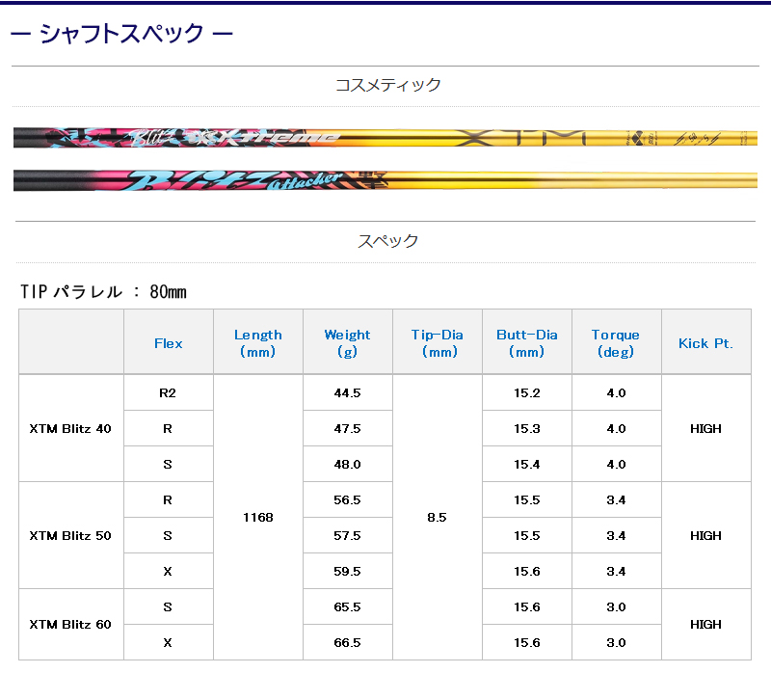Screen dimensions: 771x700
Task: Click the Weight (g) column header
Action: 347,343
